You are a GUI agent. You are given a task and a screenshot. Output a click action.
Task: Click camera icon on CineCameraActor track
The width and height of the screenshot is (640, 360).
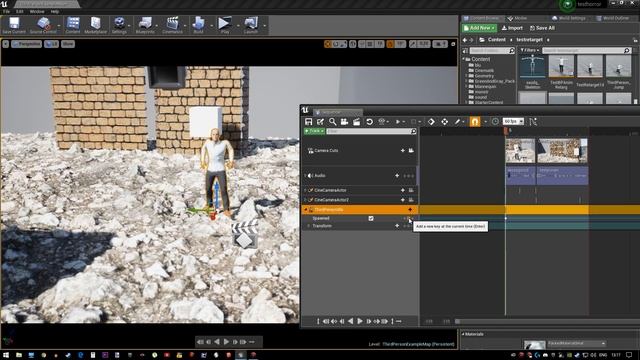click(x=411, y=190)
